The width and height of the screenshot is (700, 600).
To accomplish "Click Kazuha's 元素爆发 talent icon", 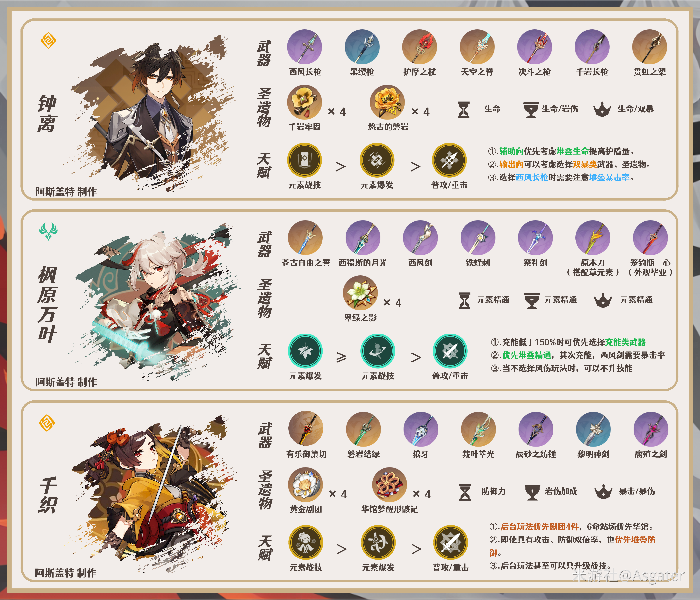I will pos(305,351).
